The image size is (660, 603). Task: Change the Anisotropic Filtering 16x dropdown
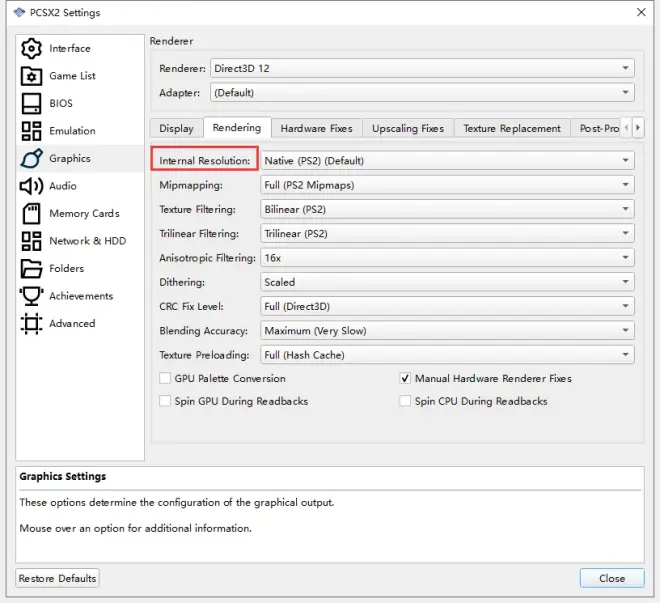point(447,258)
